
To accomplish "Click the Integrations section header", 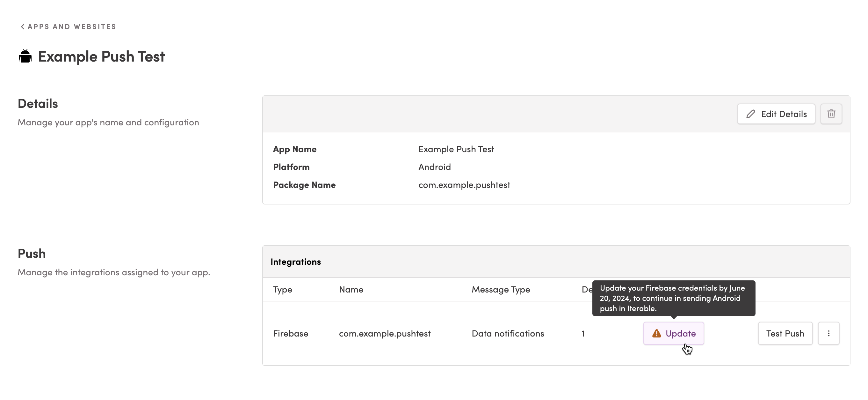I will (295, 262).
